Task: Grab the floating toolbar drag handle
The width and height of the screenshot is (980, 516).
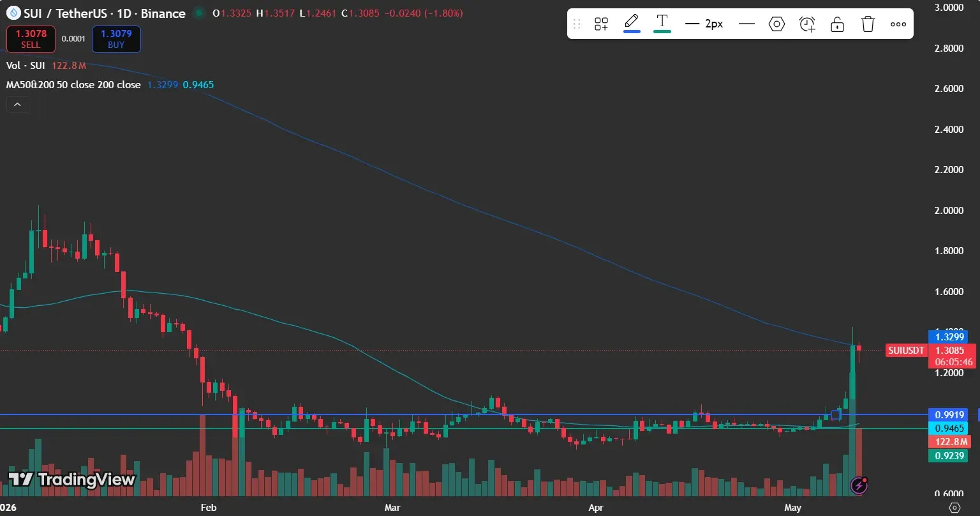Action: coord(577,24)
